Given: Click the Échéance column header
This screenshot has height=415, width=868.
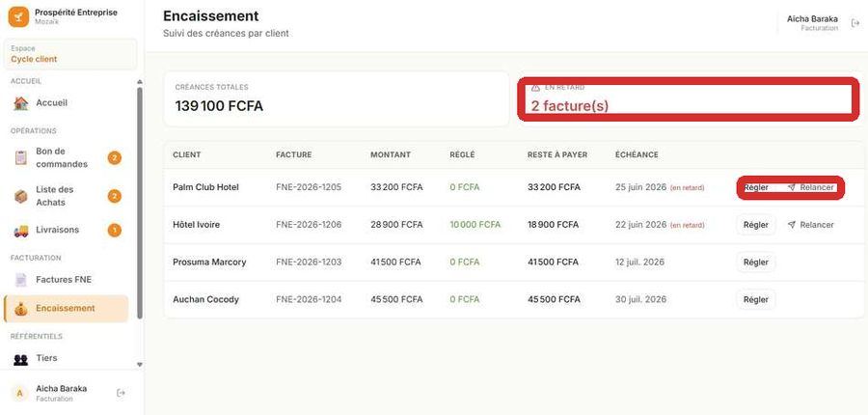Looking at the screenshot, I should (637, 155).
